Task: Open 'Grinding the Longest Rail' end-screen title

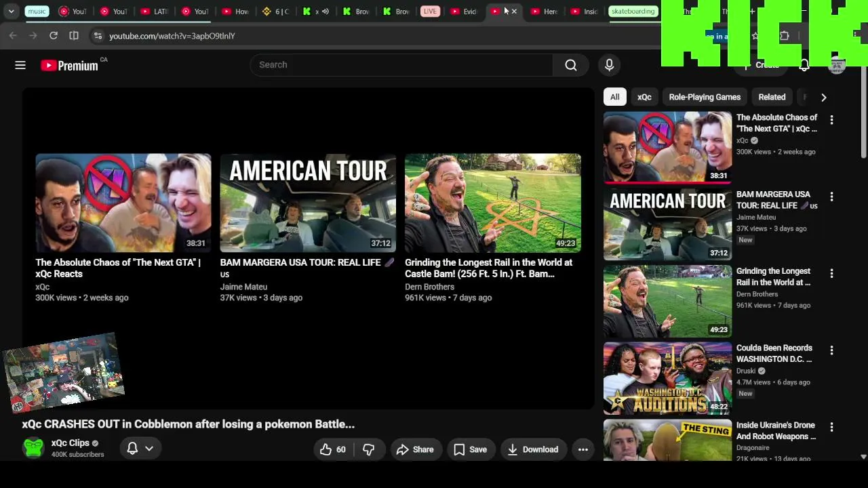Action: pos(488,268)
